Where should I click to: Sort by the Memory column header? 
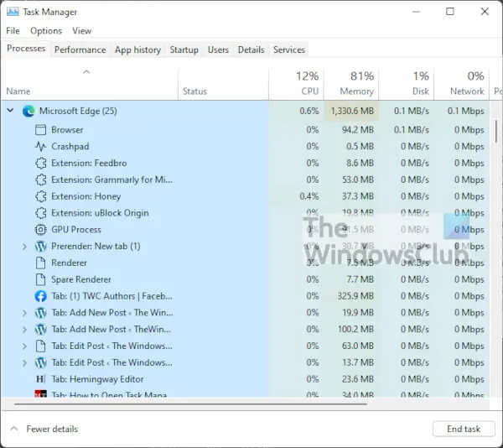[351, 84]
